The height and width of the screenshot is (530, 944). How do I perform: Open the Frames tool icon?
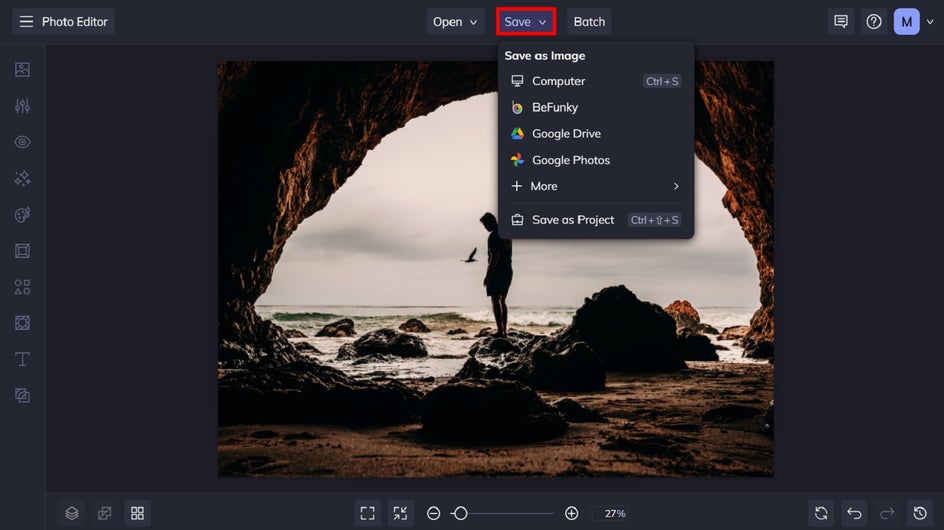coord(22,251)
